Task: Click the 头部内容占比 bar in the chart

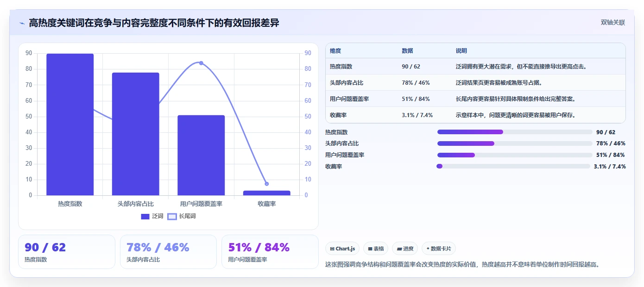Action: pyautogui.click(x=135, y=134)
